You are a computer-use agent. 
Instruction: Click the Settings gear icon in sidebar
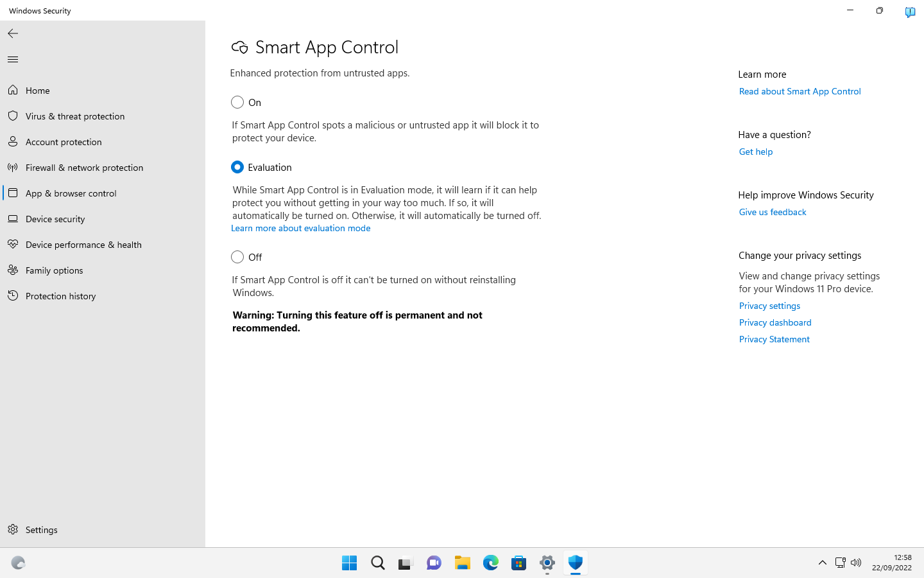click(13, 530)
